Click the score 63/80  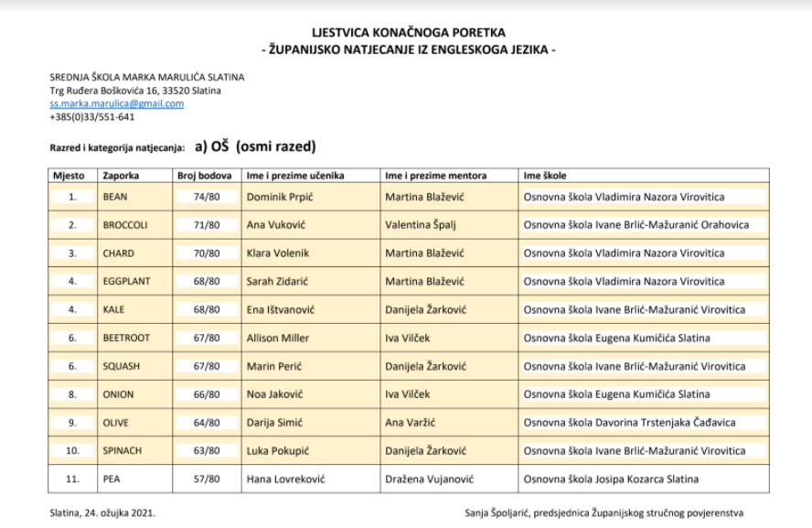207,451
